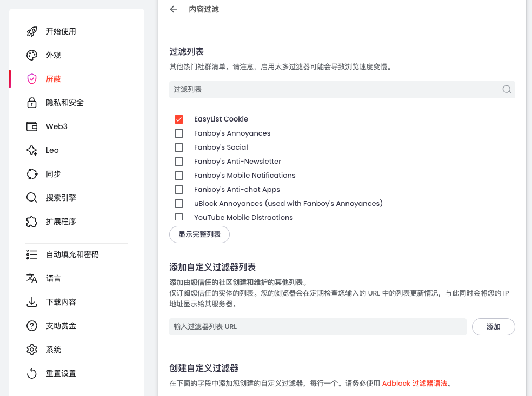Image resolution: width=532 pixels, height=396 pixels.
Task: Click the search icon in the filter list box
Action: tap(507, 90)
